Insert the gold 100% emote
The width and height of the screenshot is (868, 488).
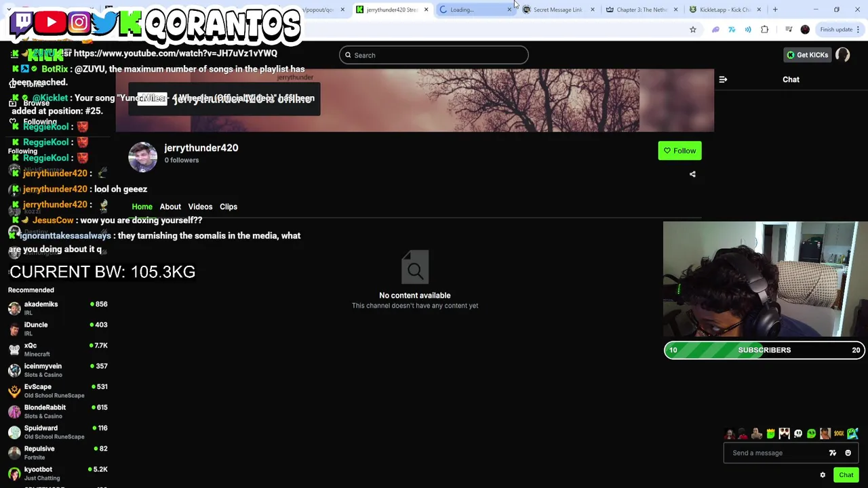(x=839, y=434)
